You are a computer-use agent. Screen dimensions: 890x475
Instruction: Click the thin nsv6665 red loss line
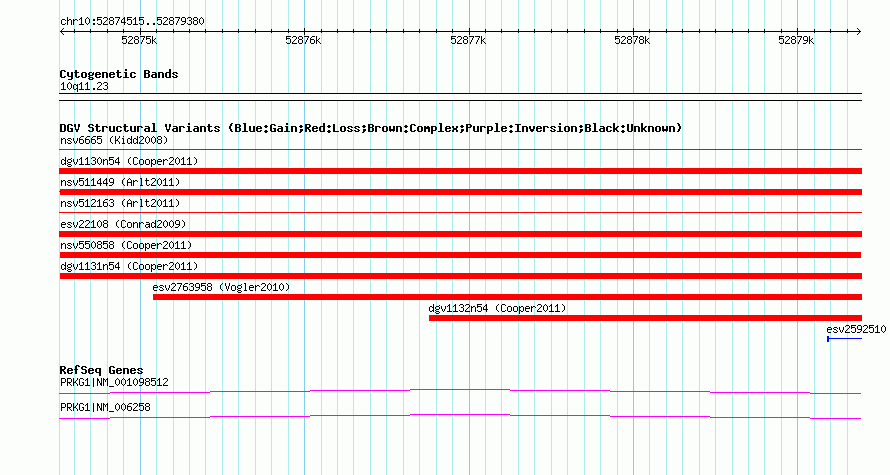click(x=460, y=150)
